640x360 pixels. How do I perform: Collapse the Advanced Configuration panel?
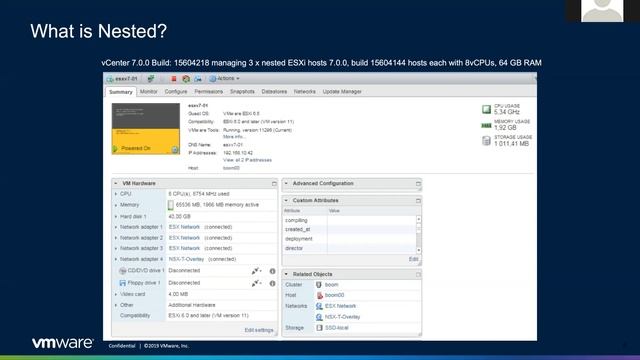(x=286, y=184)
